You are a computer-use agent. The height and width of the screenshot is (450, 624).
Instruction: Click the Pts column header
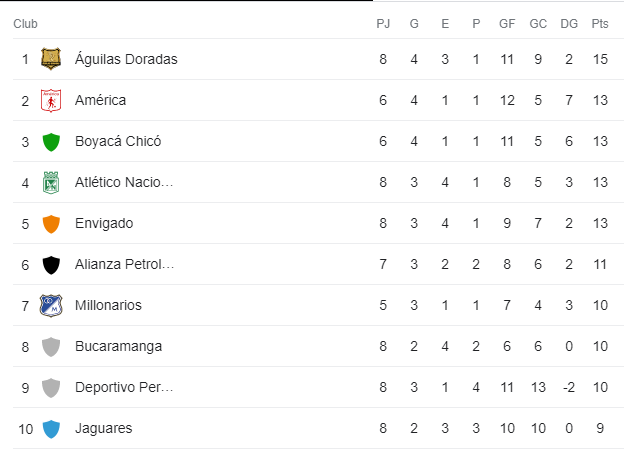600,24
